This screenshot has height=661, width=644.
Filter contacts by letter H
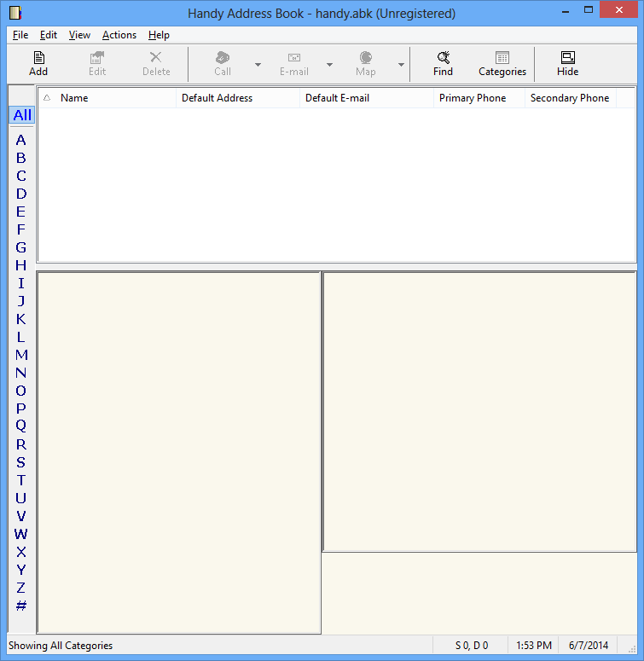click(21, 265)
